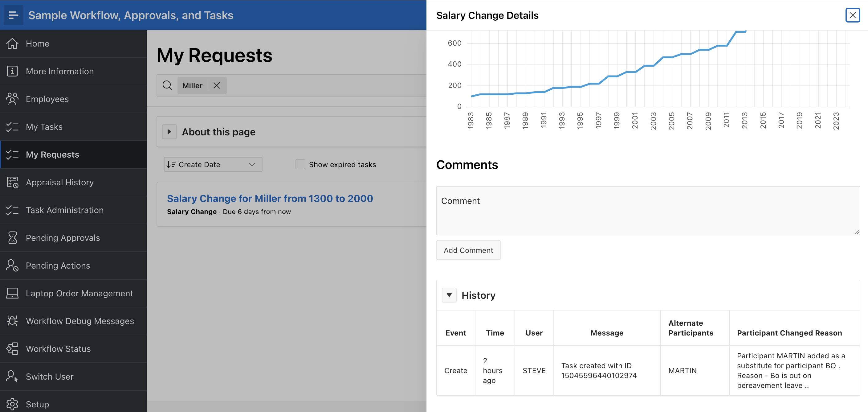The width and height of the screenshot is (868, 412).
Task: Close the Salary Change Details drawer
Action: [x=853, y=15]
